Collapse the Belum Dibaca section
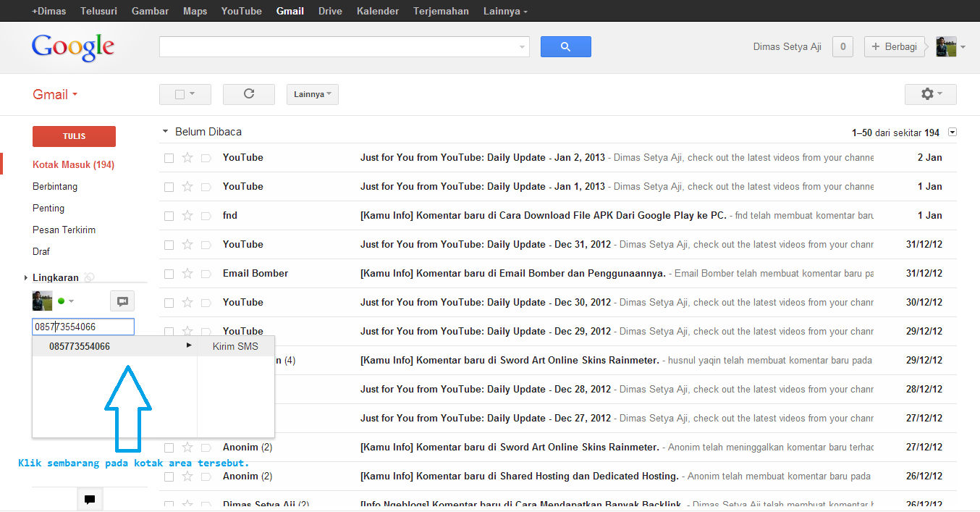980x512 pixels. click(x=166, y=132)
